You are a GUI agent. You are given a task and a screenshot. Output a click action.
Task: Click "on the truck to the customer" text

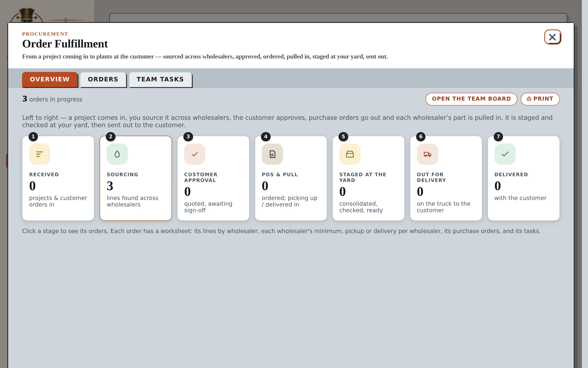tap(443, 207)
